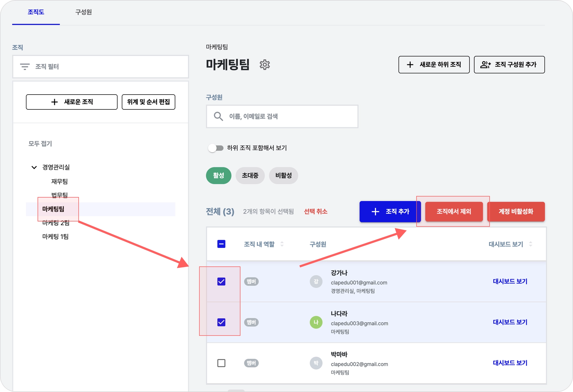Click 나다라's green avatar icon
Viewport: 573px width, 392px height.
coord(316,322)
